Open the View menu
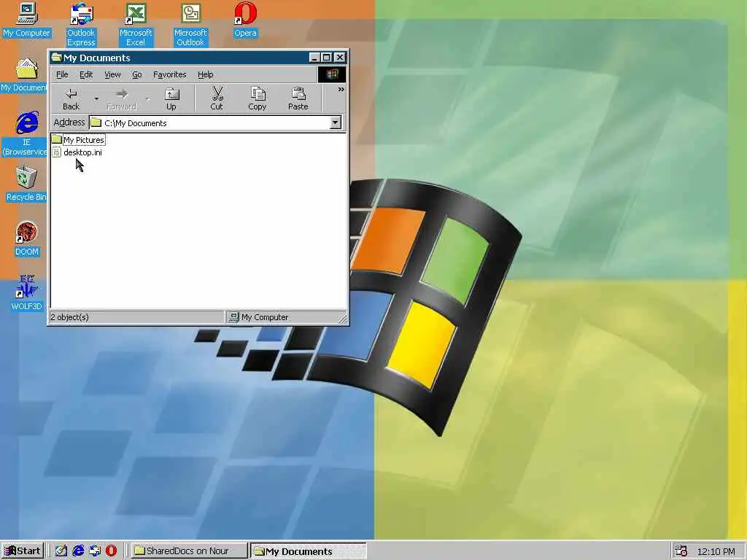747x560 pixels. [x=112, y=75]
